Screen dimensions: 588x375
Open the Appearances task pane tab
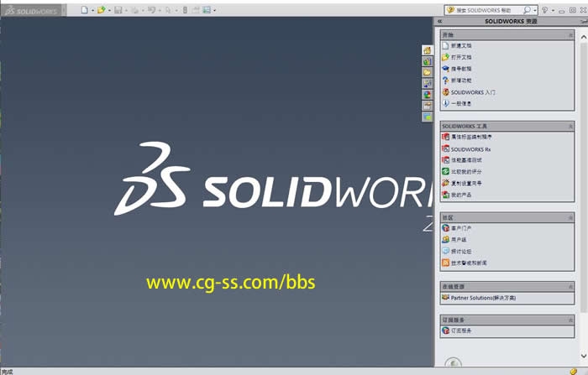coord(428,95)
